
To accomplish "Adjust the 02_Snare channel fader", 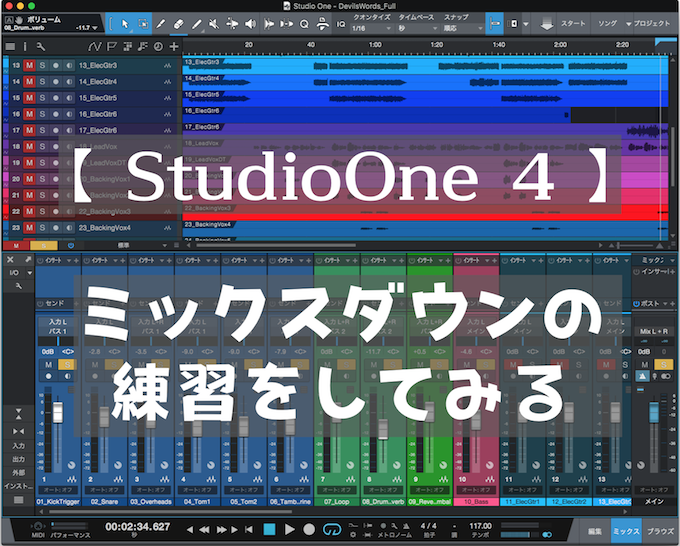I will [x=104, y=417].
